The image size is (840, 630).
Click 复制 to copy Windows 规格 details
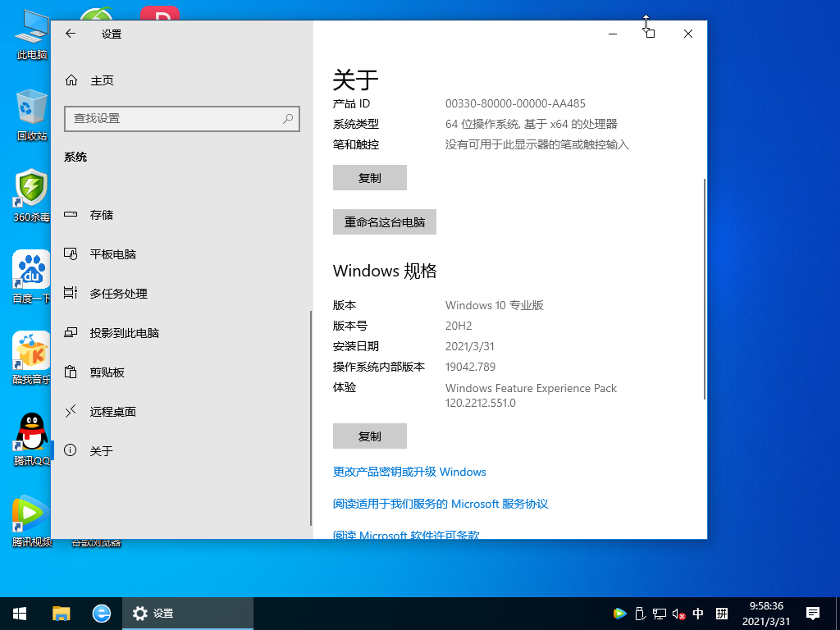pos(369,436)
